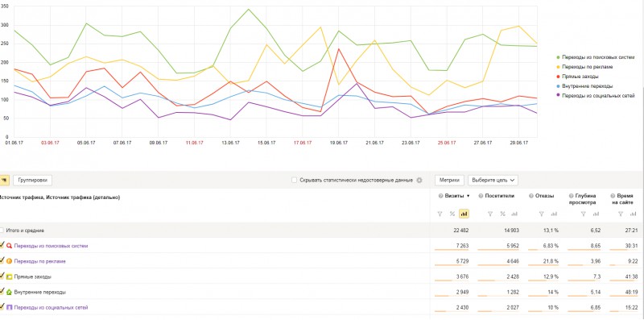Click chart icon under Глубина просмотра
Screen dimensions: 644x320
596,214
